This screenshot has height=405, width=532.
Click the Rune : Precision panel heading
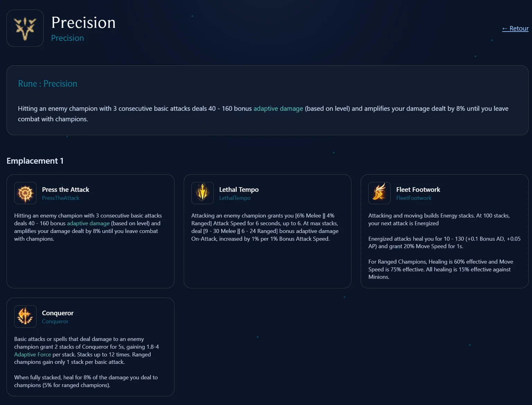(x=47, y=84)
